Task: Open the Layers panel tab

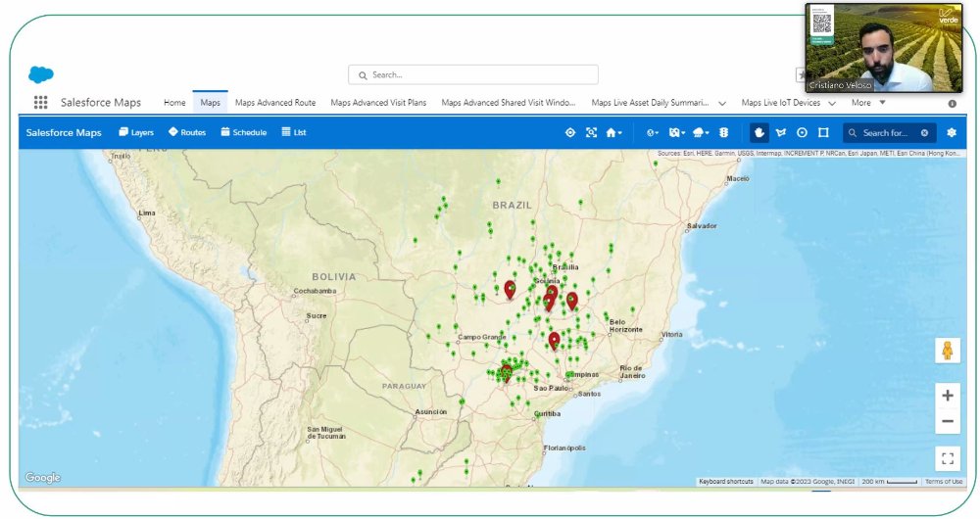Action: [136, 132]
